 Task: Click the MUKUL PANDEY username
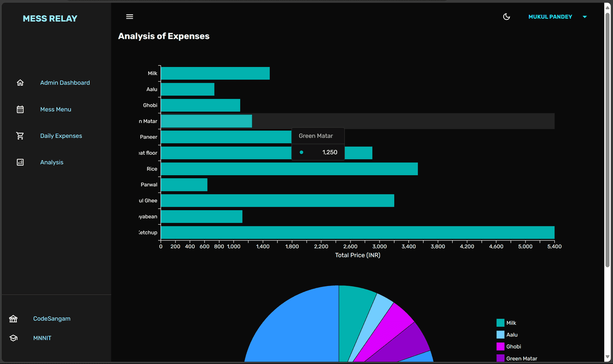click(x=550, y=17)
